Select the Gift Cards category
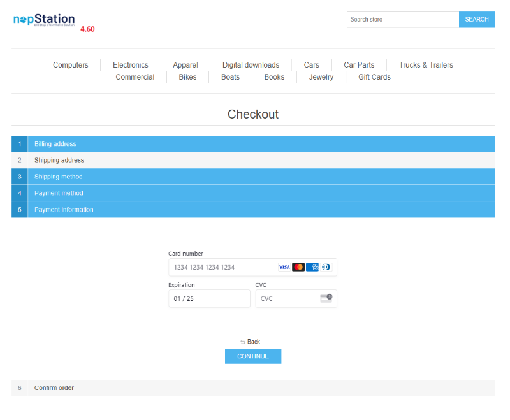 374,76
